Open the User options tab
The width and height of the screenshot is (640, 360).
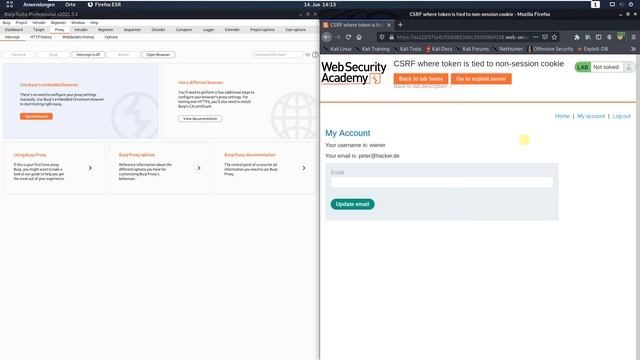pyautogui.click(x=296, y=30)
